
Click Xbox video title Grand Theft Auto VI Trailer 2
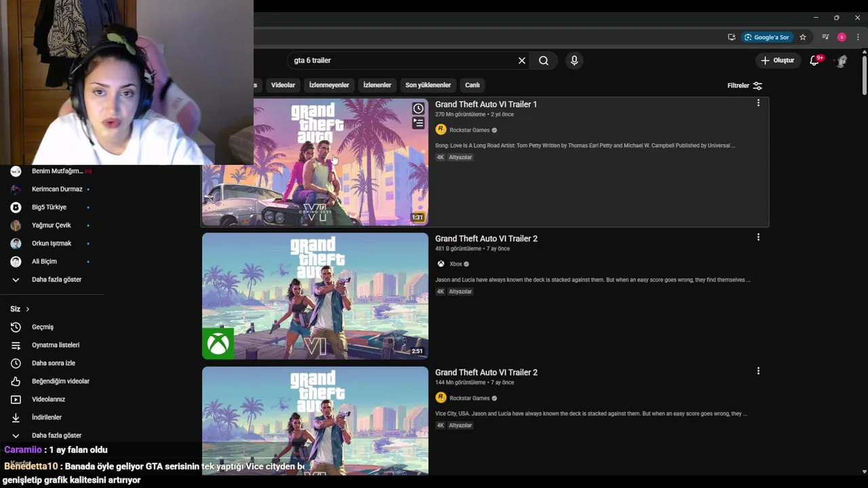[x=486, y=239]
